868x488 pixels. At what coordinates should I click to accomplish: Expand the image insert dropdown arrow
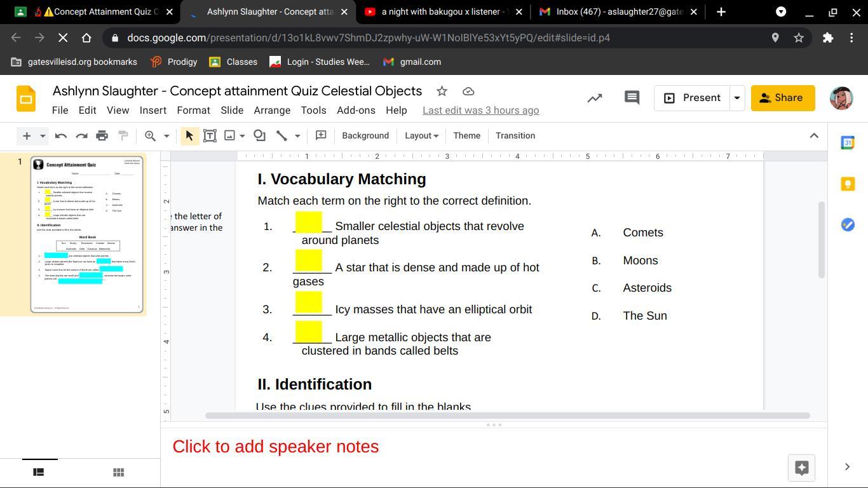(242, 135)
